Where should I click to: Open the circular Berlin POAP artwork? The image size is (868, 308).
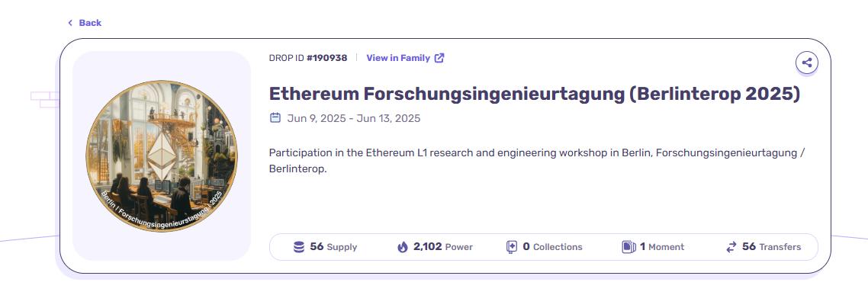[162, 156]
